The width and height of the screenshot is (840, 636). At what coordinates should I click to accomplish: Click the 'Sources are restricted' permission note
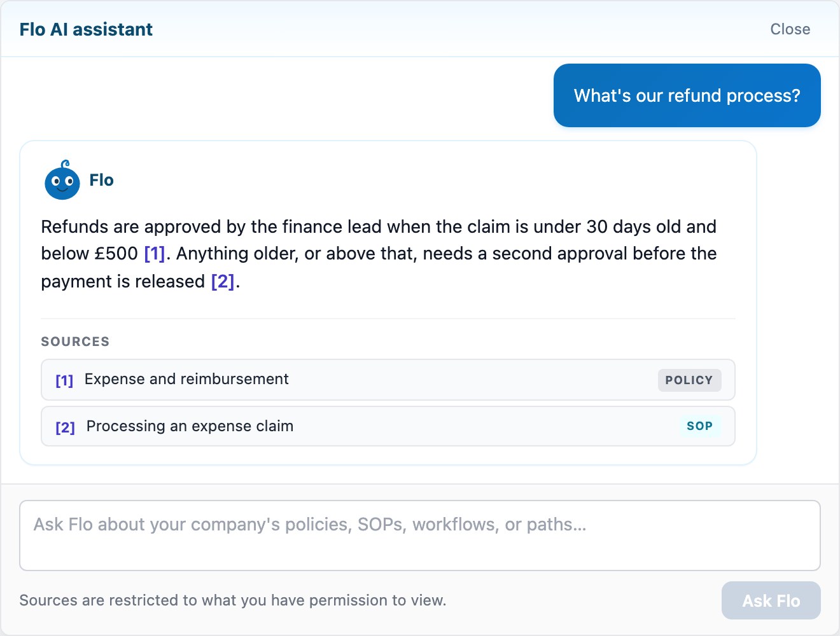point(233,600)
